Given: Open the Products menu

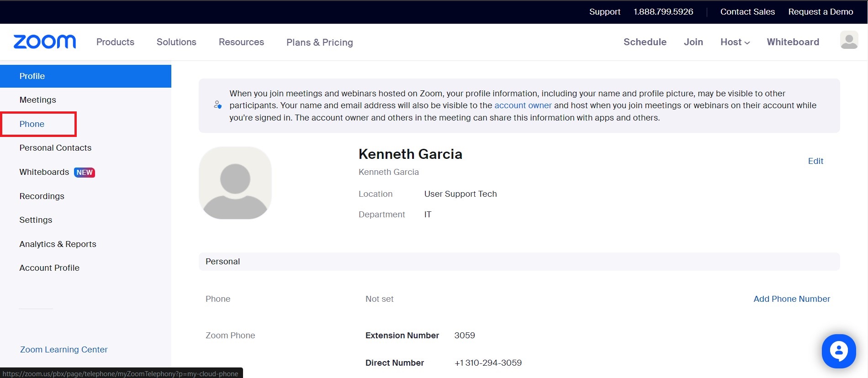Looking at the screenshot, I should click(x=115, y=42).
